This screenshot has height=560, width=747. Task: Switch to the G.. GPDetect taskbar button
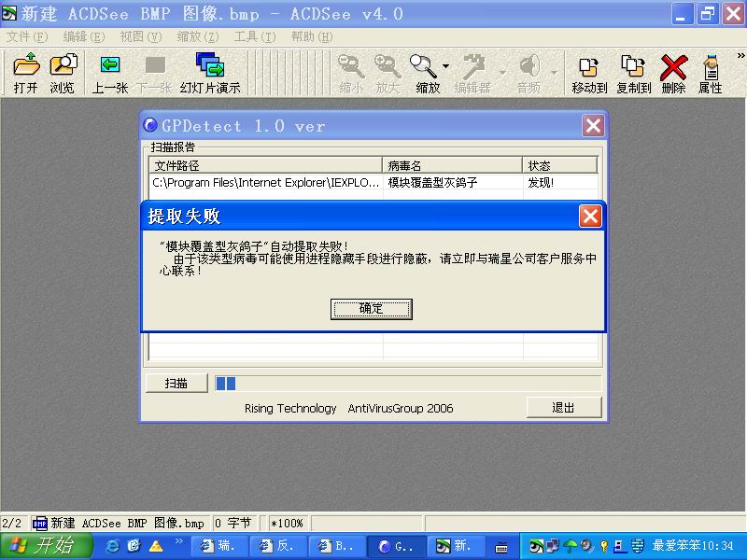point(396,546)
